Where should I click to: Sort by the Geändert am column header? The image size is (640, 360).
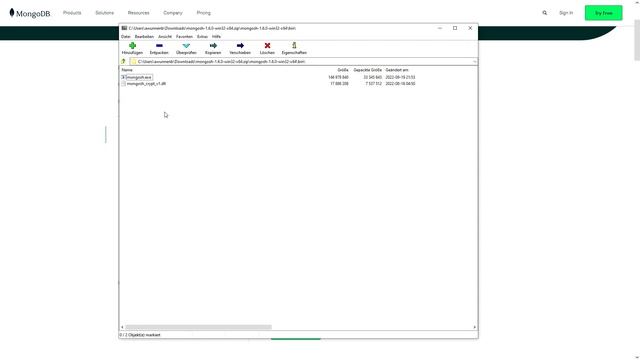[x=397, y=70]
